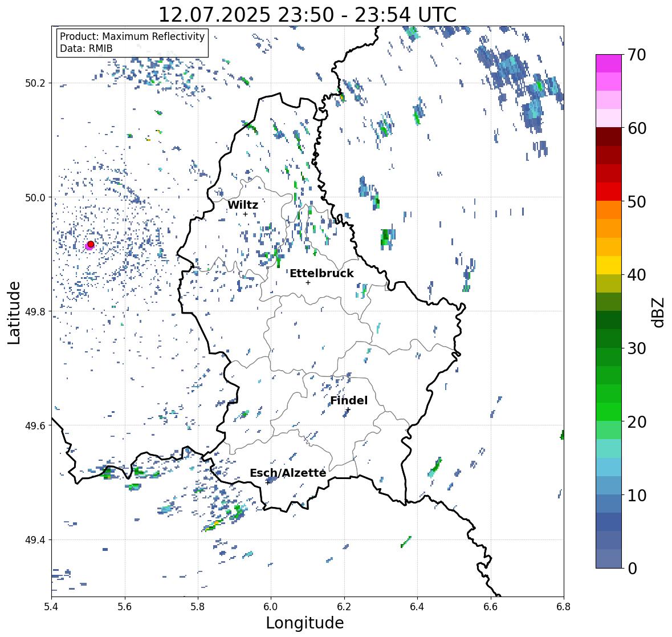
Task: Click the longitude tick label 6.6
Action: click(491, 606)
